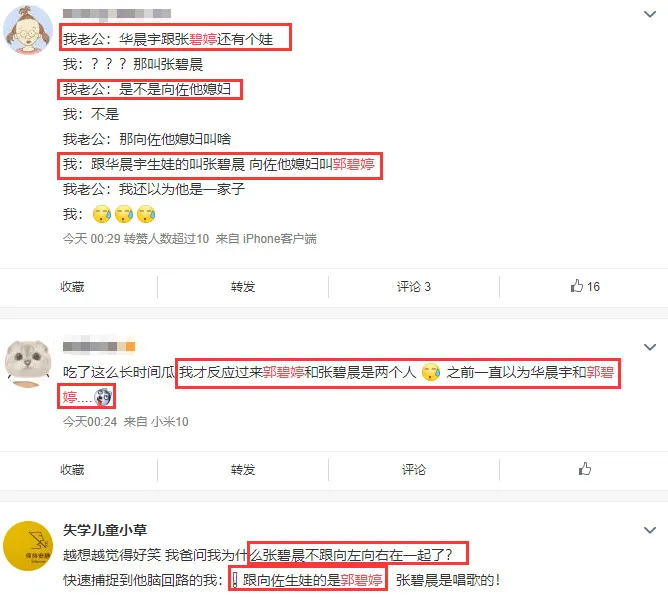This screenshot has height=597, width=668.
Task: Click the iPhone客户端 source link
Action: coord(279,239)
